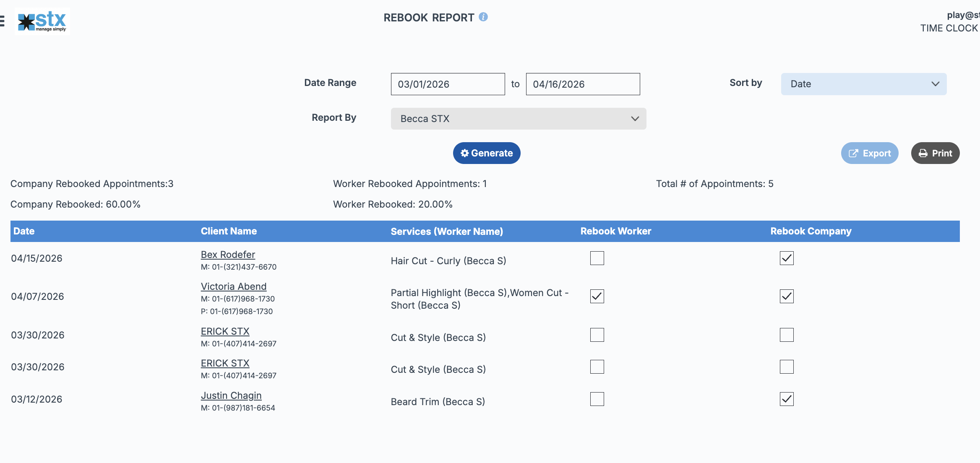This screenshot has height=463, width=980.
Task: Click the Export button
Action: click(869, 153)
